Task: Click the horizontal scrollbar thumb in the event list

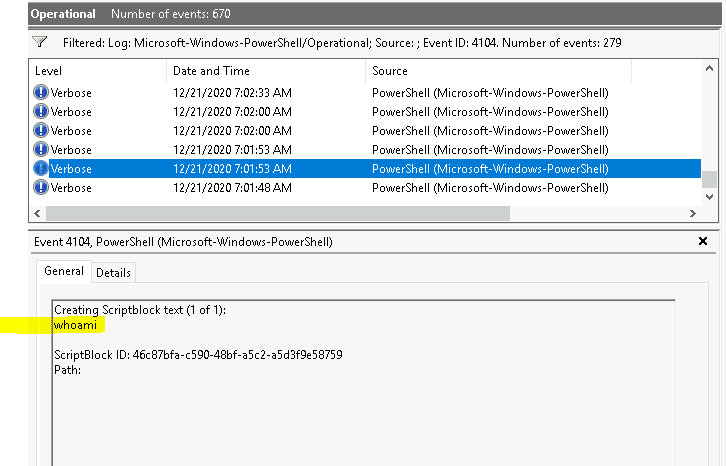Action: pos(278,214)
